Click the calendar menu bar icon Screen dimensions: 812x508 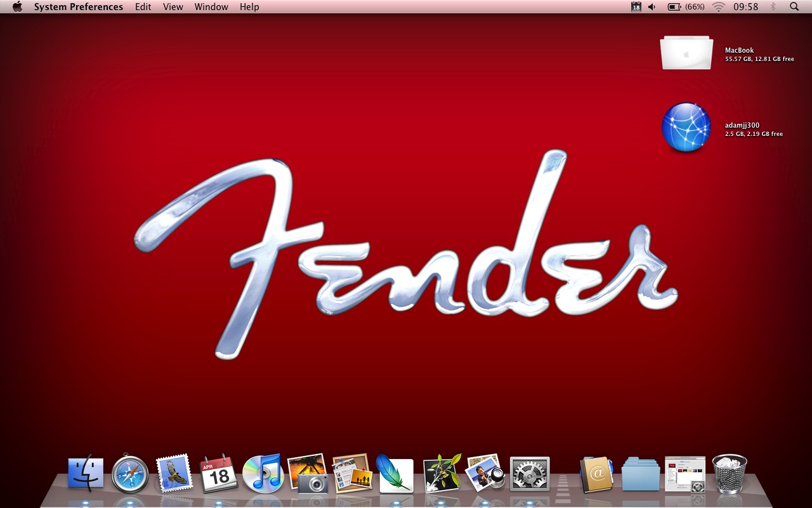[636, 7]
